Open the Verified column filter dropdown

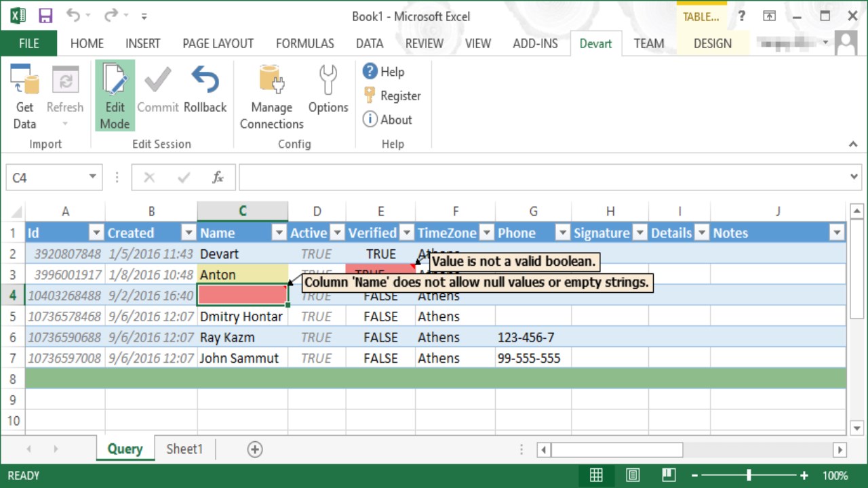pyautogui.click(x=407, y=233)
